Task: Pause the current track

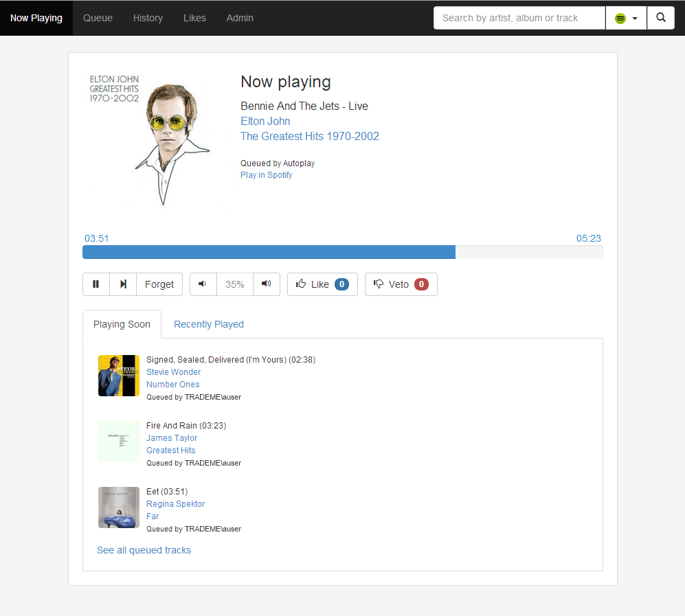Action: 96,284
